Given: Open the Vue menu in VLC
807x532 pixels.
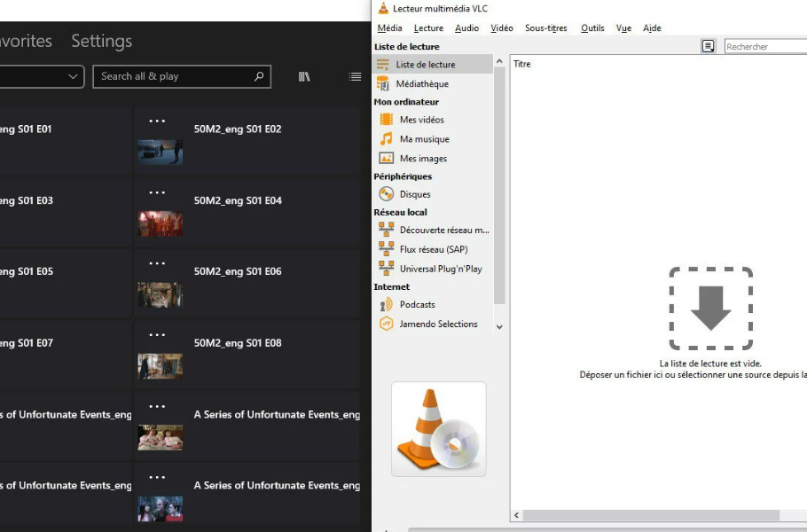Looking at the screenshot, I should pos(623,27).
